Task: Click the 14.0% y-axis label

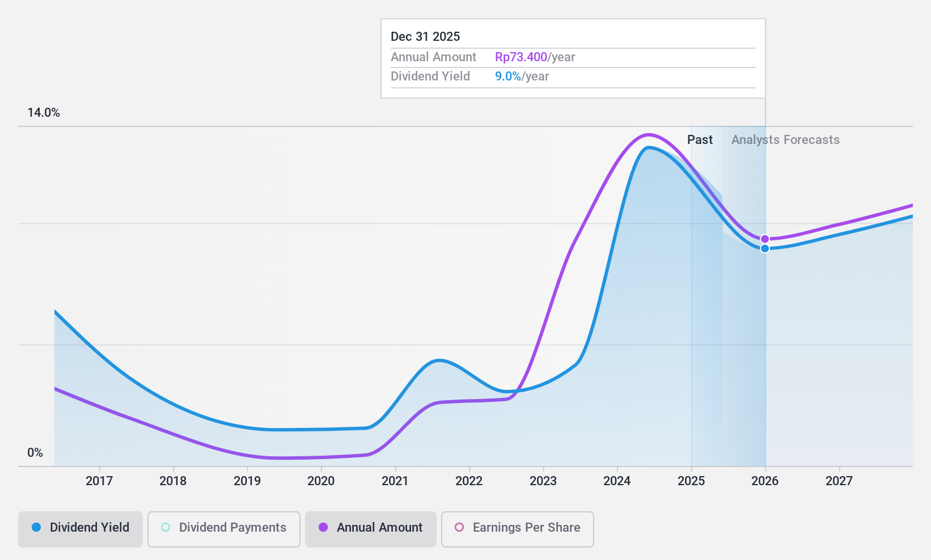Action: tap(44, 113)
